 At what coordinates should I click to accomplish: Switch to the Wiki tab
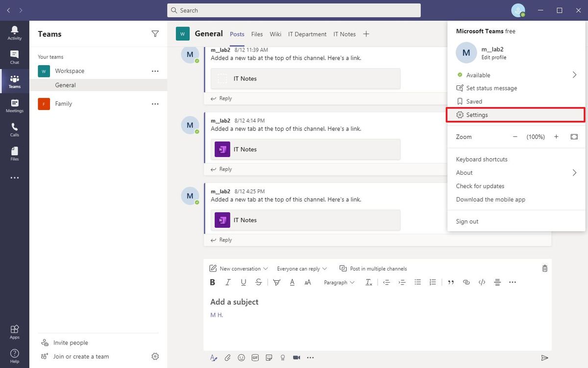(275, 34)
